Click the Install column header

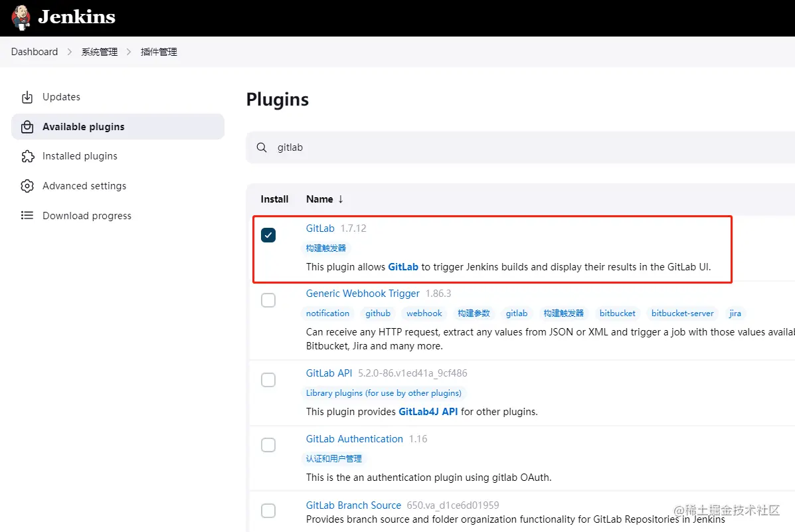point(274,199)
